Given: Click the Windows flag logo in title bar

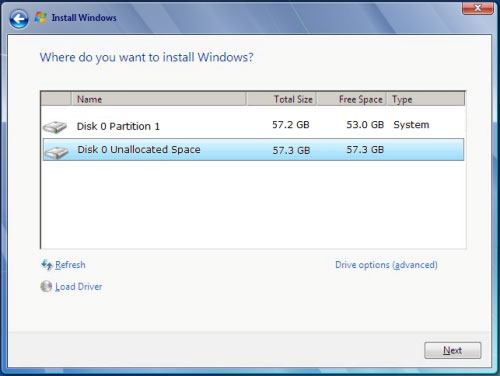Looking at the screenshot, I should pos(41,17).
